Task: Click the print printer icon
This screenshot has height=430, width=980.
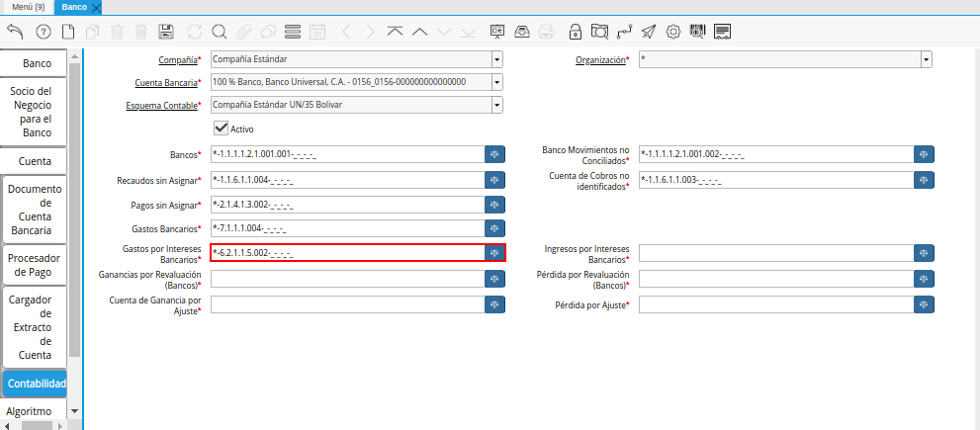Action: tap(546, 32)
